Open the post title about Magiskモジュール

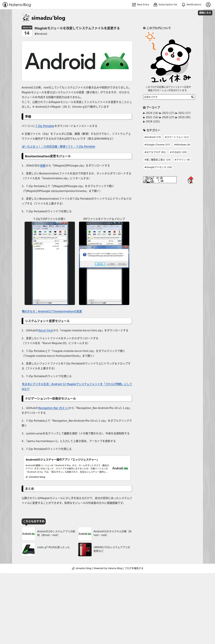pos(77,28)
